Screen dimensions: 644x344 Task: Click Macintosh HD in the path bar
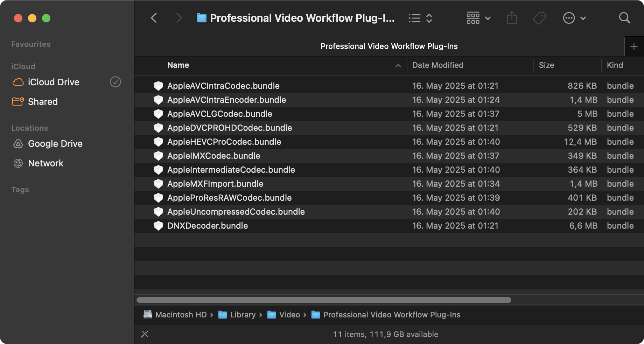(175, 315)
